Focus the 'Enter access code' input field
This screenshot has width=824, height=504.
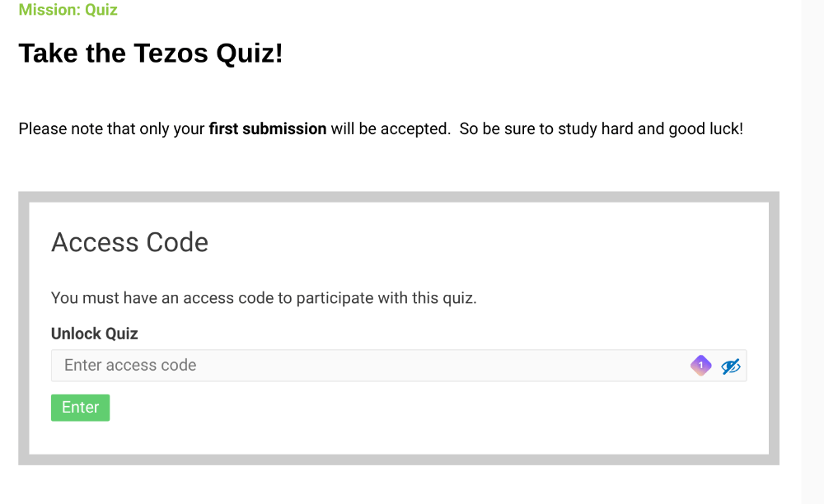coord(399,366)
